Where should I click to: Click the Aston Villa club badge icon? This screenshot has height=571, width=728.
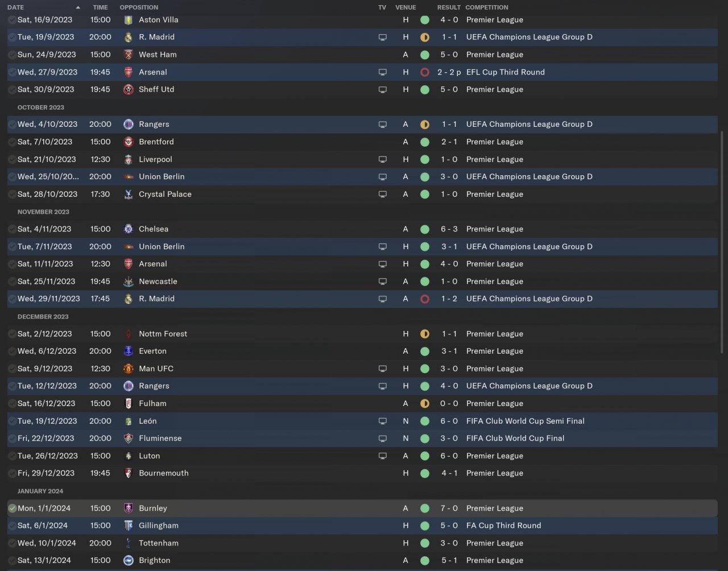coord(129,20)
